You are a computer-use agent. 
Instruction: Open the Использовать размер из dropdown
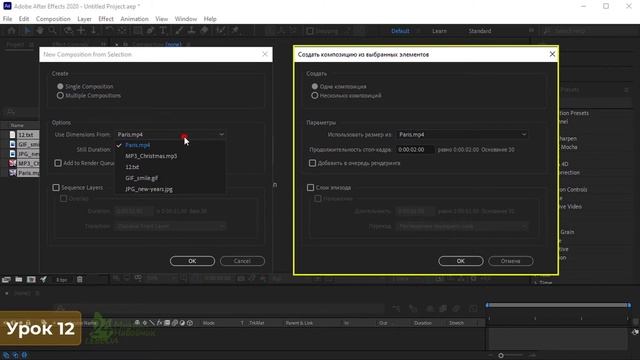(x=462, y=134)
